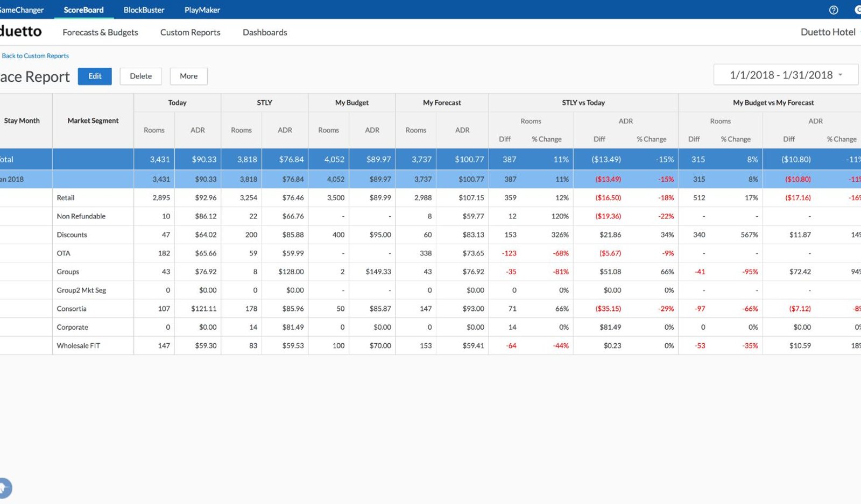Image resolution: width=861 pixels, height=504 pixels.
Task: Open the Duetto Hotel selector
Action: pyautogui.click(x=829, y=32)
